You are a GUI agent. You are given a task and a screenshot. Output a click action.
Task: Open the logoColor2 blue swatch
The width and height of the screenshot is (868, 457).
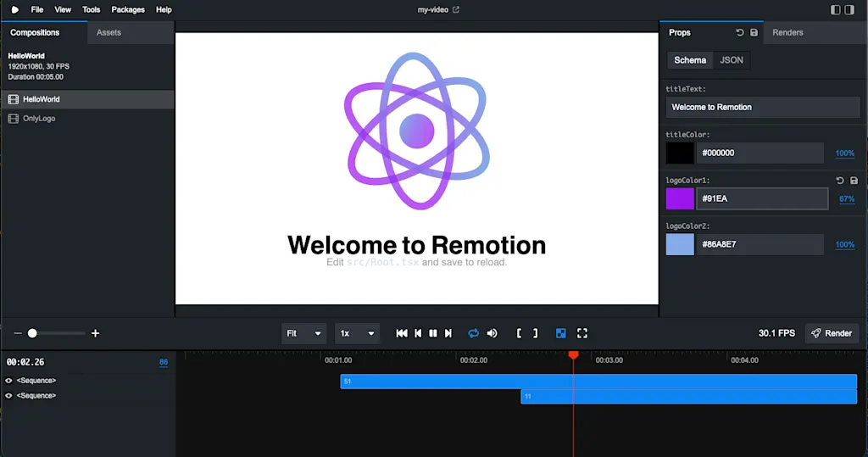(x=680, y=244)
